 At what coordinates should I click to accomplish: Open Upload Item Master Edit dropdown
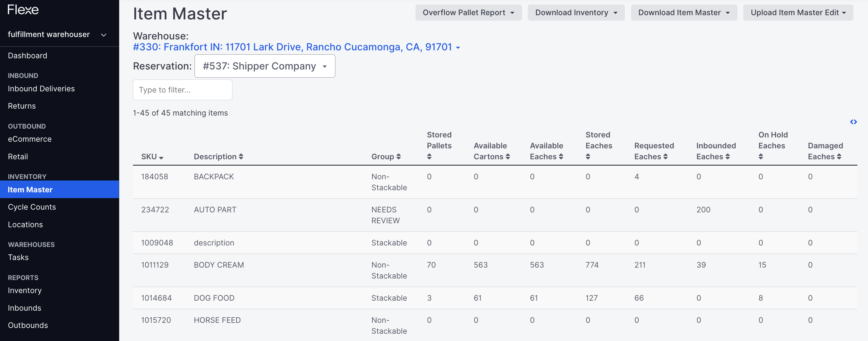798,13
